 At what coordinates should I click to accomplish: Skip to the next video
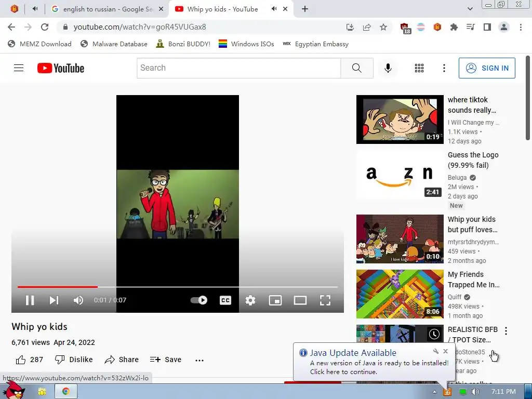54,300
